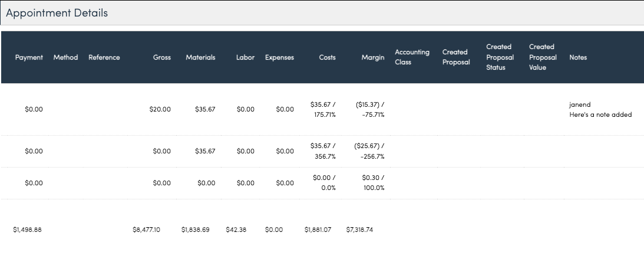Sort by the Notes column header
The image size is (644, 259).
point(578,57)
